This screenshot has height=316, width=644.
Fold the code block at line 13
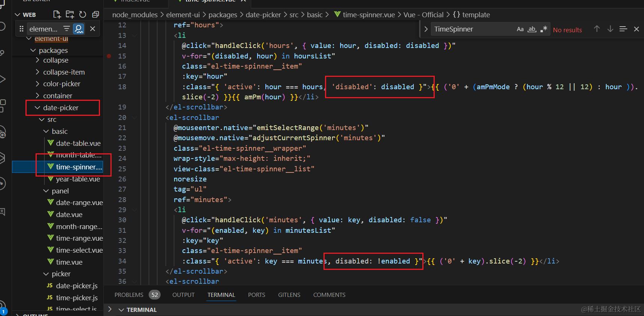(135, 35)
